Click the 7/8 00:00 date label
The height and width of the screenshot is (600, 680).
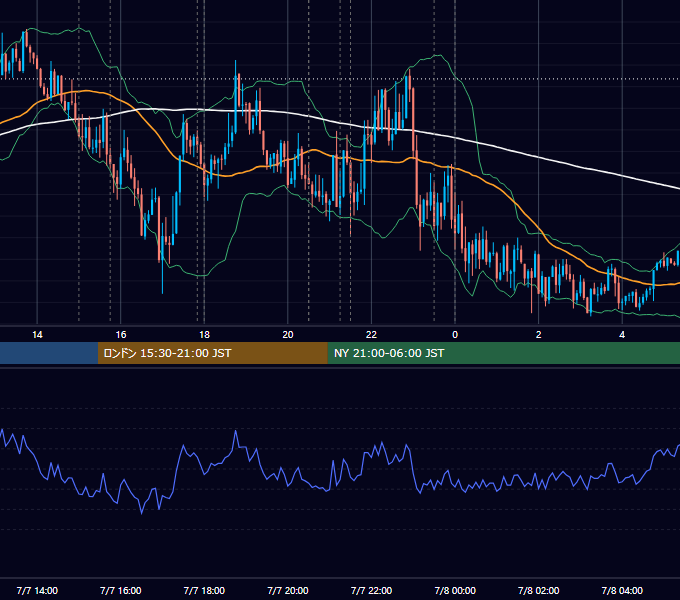coord(455,590)
